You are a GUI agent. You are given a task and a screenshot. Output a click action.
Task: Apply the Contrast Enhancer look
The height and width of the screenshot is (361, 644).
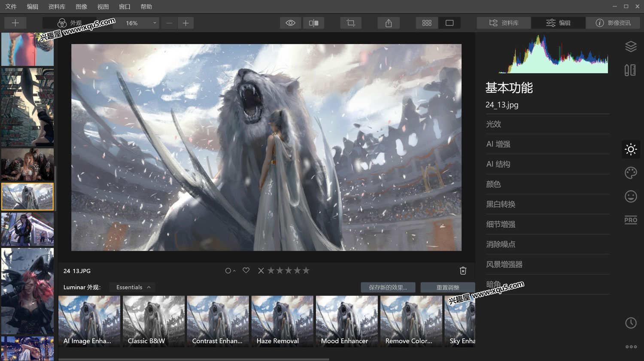point(218,321)
